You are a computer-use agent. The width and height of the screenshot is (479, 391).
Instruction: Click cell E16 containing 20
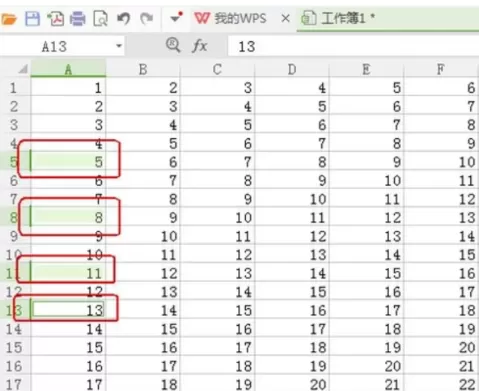366,366
